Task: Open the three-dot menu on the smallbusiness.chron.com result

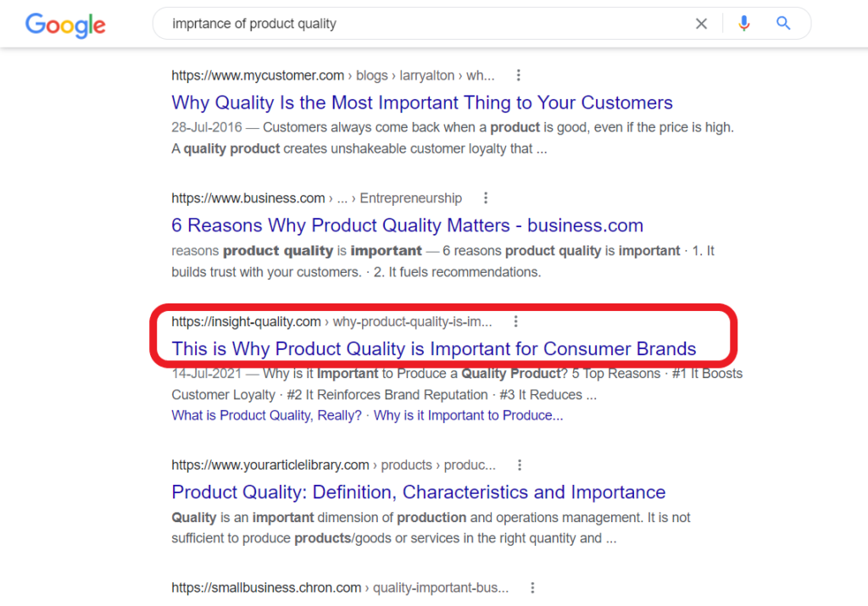Action: 532,587
